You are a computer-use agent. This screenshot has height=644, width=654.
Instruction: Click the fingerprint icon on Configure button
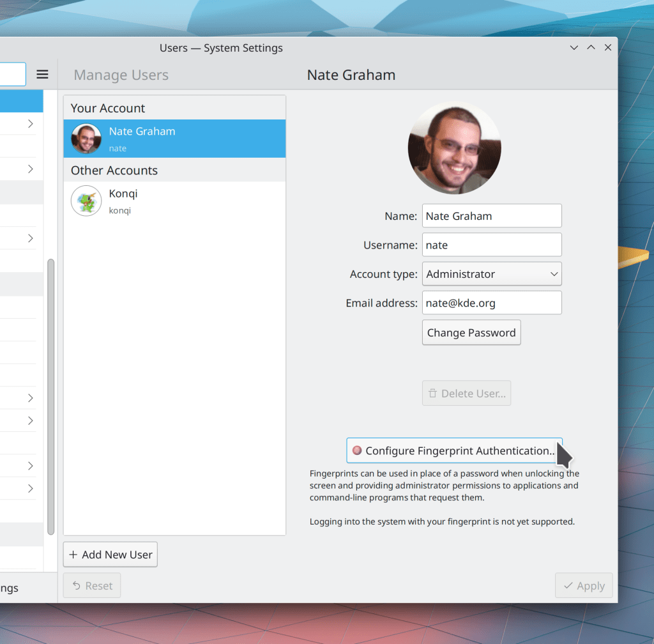click(x=357, y=450)
